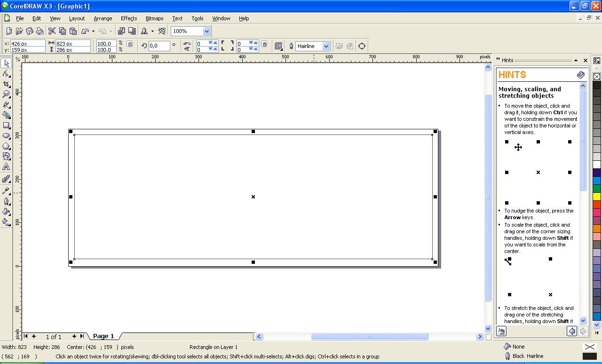Select the Pick tool in toolbox
Image resolution: width=602 pixels, height=364 pixels.
coord(7,63)
